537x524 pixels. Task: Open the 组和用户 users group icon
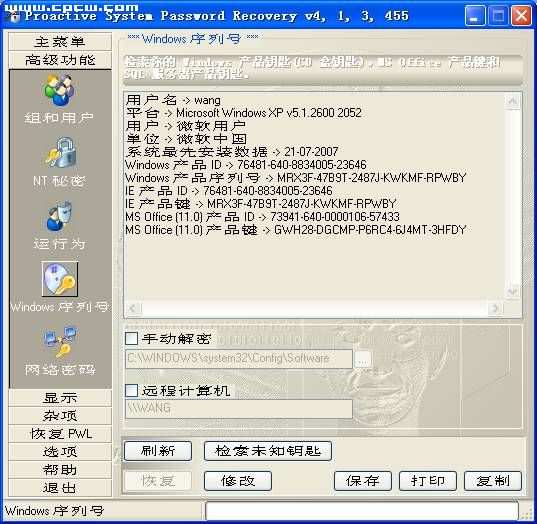tap(60, 90)
